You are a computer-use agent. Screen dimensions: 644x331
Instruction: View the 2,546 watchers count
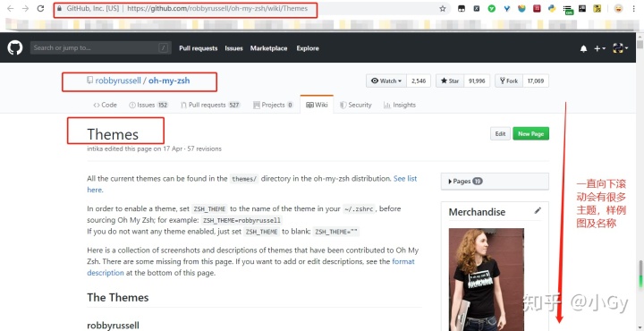[x=419, y=81]
